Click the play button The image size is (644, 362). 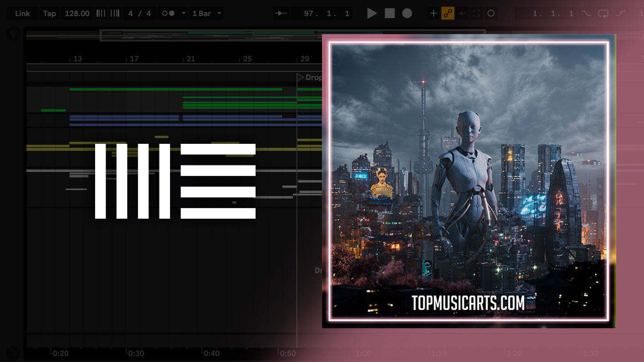tap(372, 14)
